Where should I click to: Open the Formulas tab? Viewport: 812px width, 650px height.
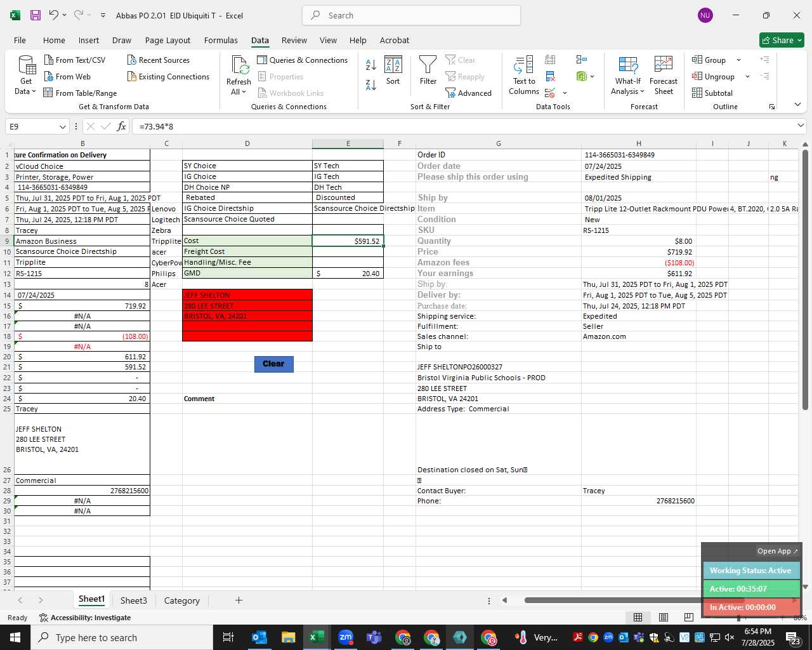[x=221, y=40]
